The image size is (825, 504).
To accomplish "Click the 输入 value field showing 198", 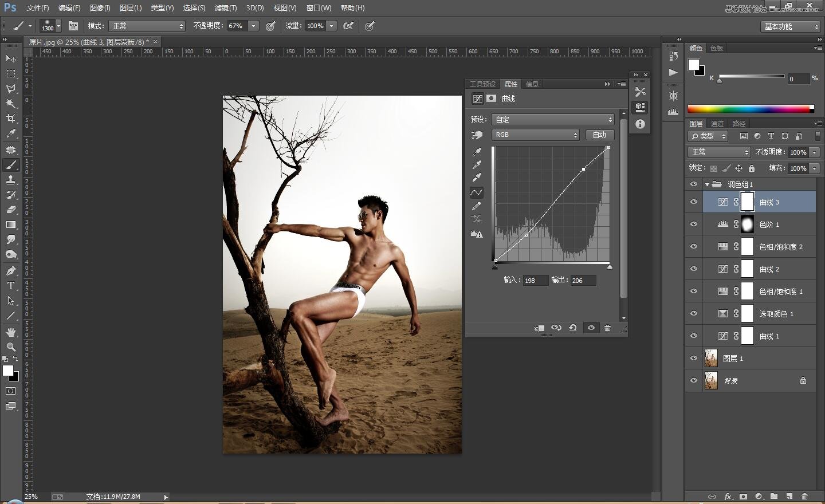I will tap(535, 281).
